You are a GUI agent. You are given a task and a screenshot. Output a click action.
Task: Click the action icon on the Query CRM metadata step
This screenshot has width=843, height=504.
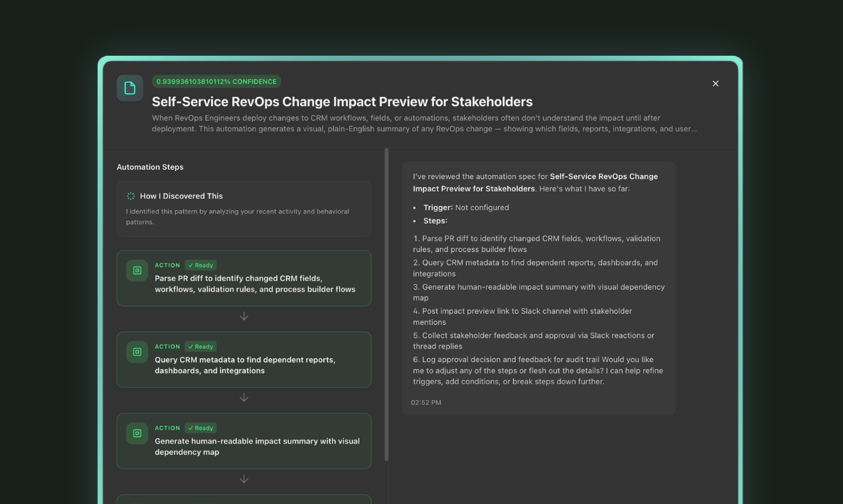pos(137,352)
